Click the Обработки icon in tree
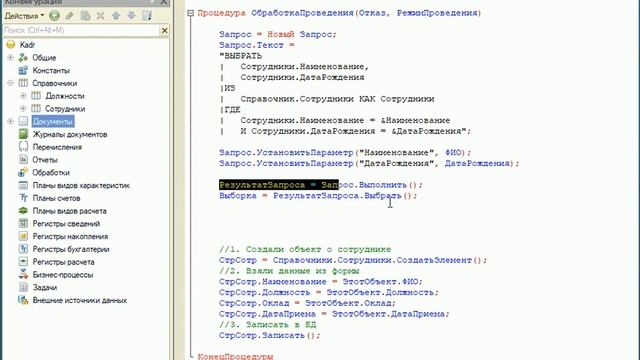Screen dimensions: 640x360 23,172
